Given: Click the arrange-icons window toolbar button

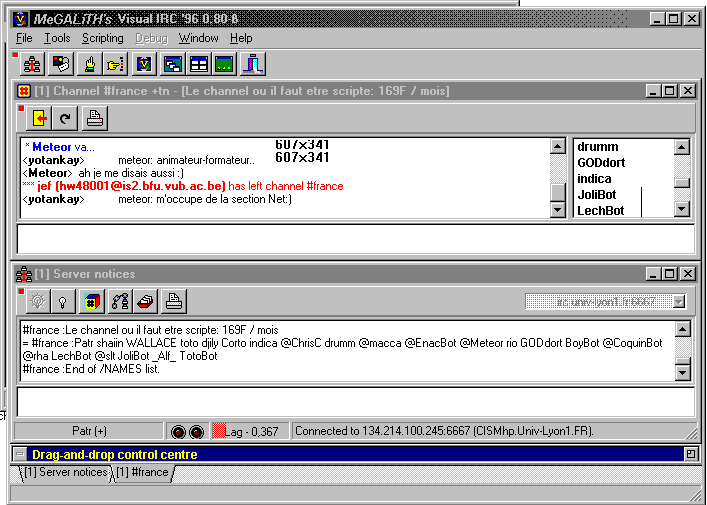Looking at the screenshot, I should (x=225, y=64).
